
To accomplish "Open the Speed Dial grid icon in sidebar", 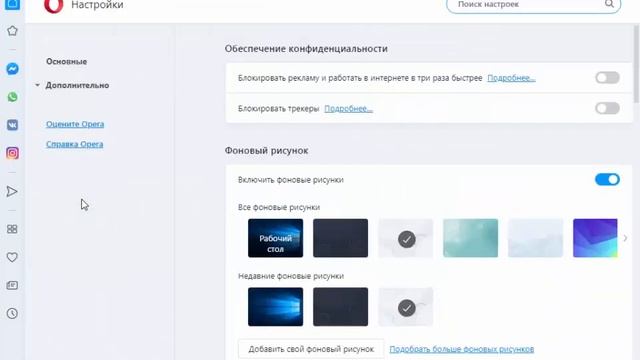I will (x=12, y=229).
